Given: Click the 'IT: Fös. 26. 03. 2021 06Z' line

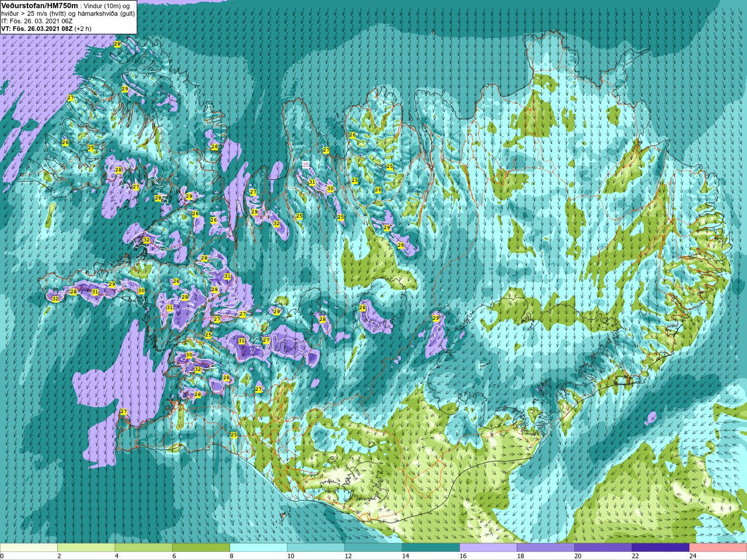Looking at the screenshot, I should [x=37, y=20].
